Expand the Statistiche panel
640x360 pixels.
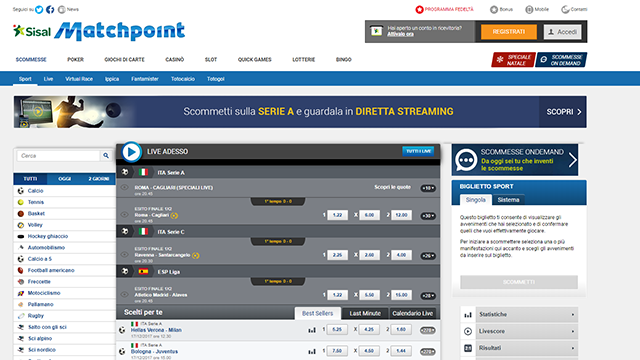click(519, 314)
